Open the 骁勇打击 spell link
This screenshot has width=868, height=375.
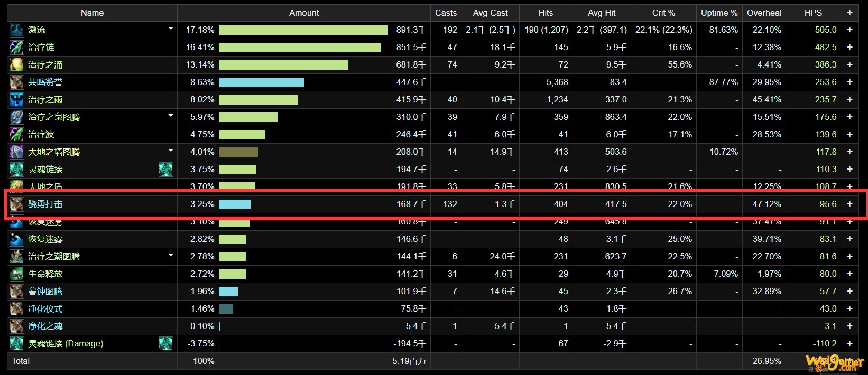[45, 204]
